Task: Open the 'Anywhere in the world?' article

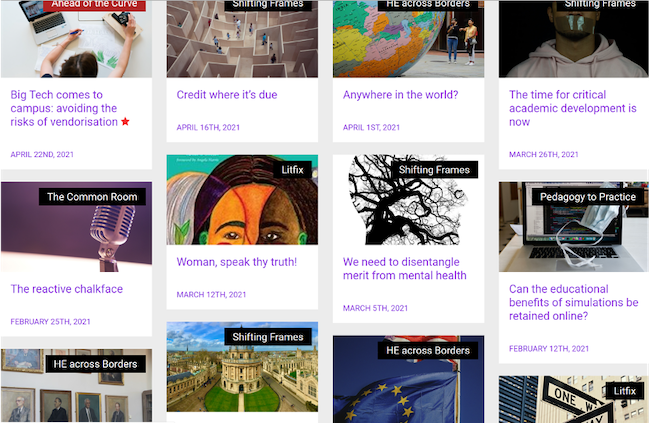Action: pos(400,95)
